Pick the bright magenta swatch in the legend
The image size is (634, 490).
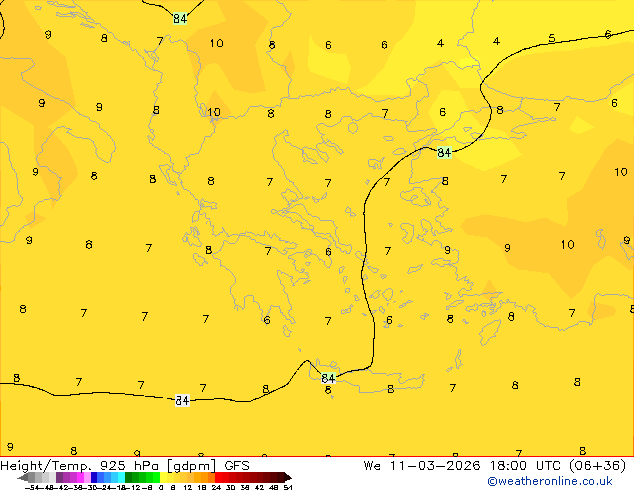point(80,478)
